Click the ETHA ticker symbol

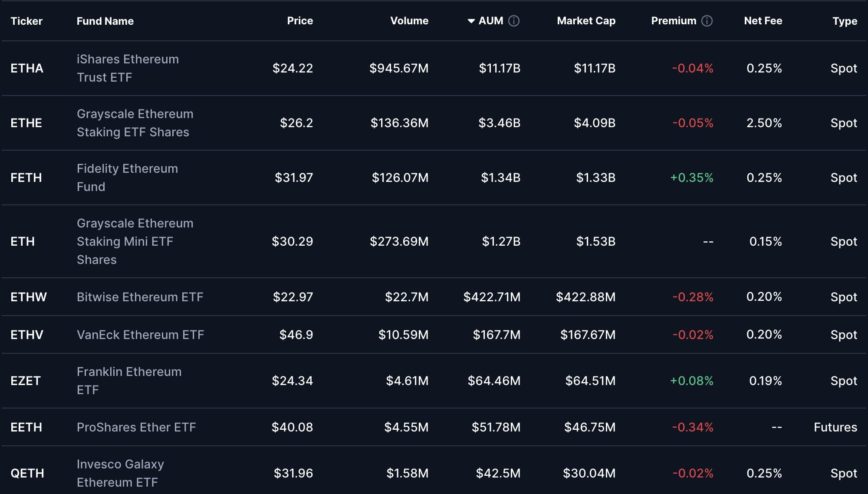coord(26,68)
